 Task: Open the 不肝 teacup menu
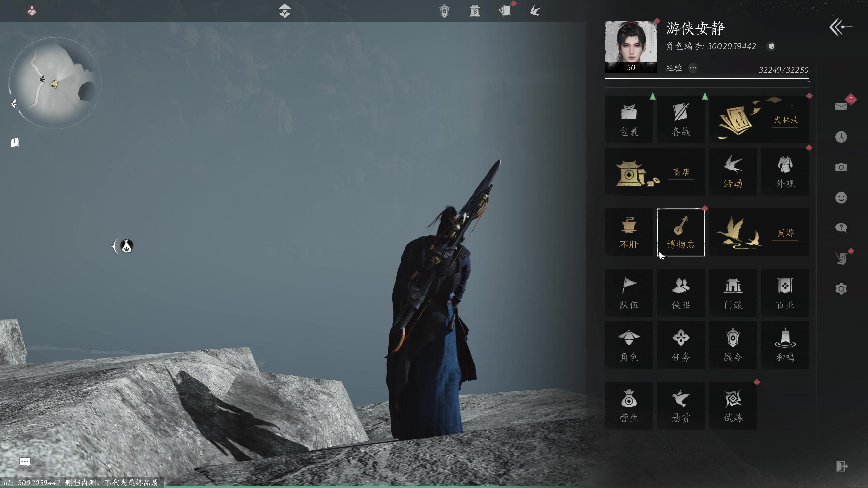coord(629,232)
